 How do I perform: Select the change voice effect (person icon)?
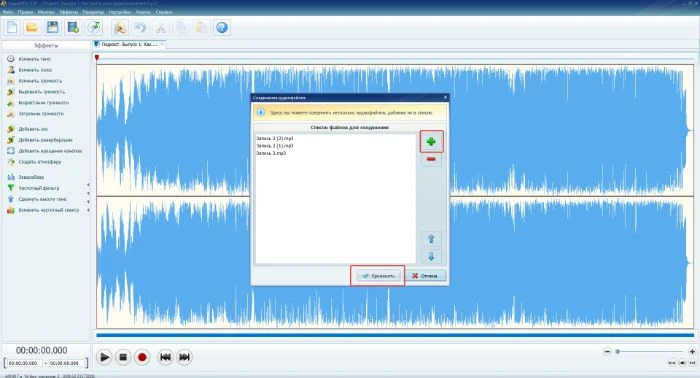click(29, 70)
